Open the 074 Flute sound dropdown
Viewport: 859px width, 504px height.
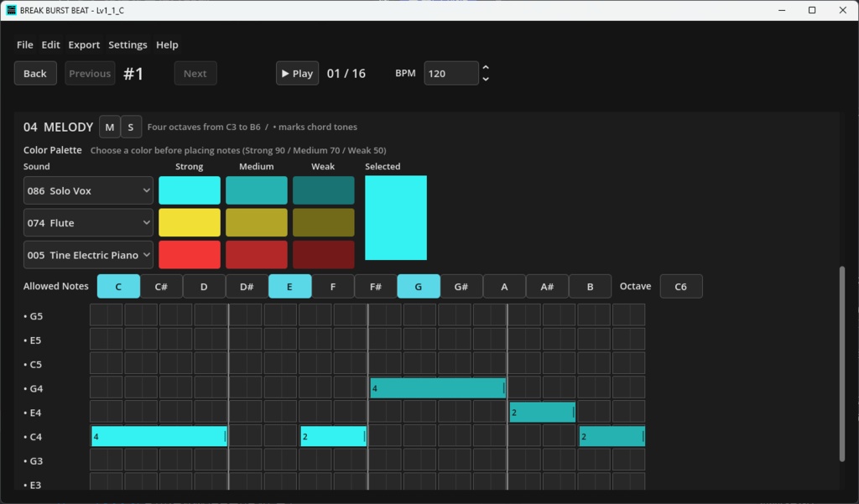(88, 223)
